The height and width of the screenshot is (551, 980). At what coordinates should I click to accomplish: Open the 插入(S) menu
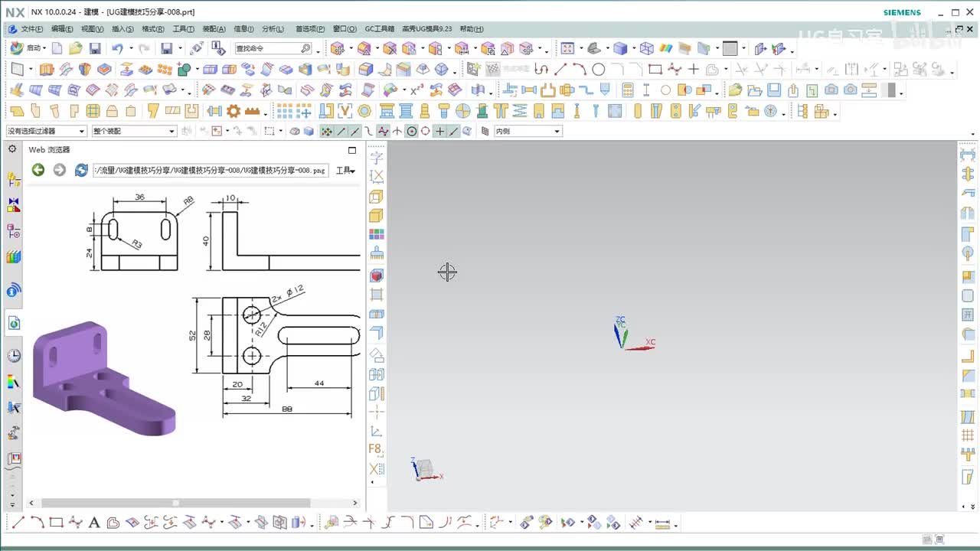coord(122,29)
